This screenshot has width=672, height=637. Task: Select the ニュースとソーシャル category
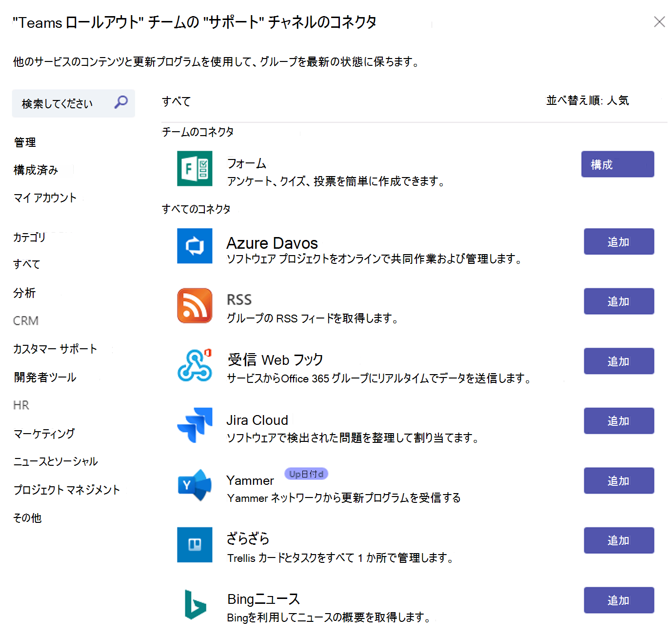click(x=56, y=461)
